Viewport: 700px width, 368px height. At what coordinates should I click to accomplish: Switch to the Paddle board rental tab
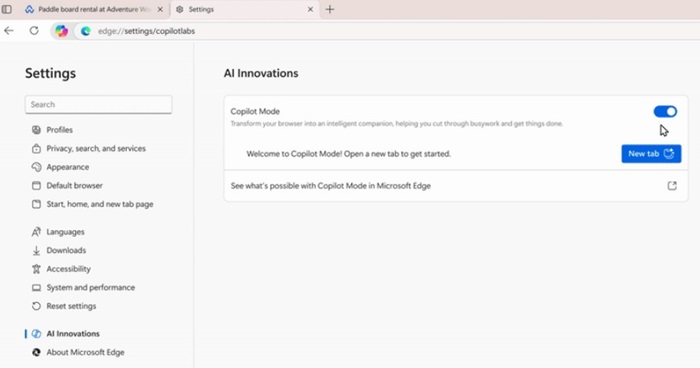[94, 9]
